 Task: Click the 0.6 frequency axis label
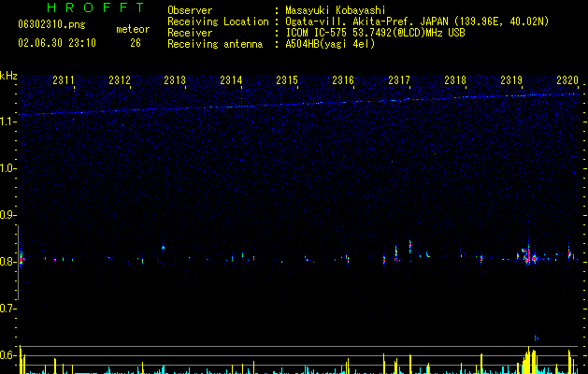point(8,355)
